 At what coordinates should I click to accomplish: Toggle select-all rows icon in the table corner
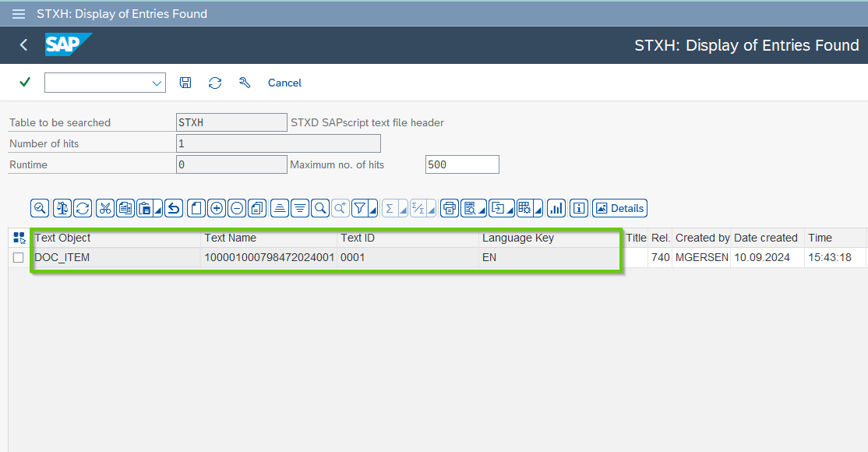(x=19, y=238)
